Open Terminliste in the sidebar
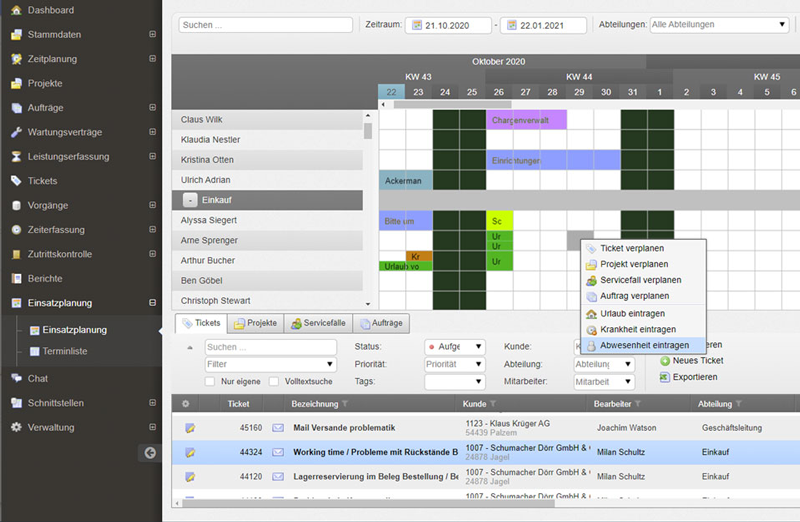Viewport: 800px width, 522px height. point(66,351)
